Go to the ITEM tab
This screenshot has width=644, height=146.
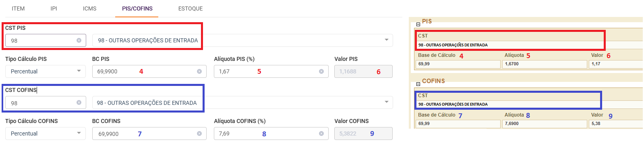pyautogui.click(x=18, y=8)
